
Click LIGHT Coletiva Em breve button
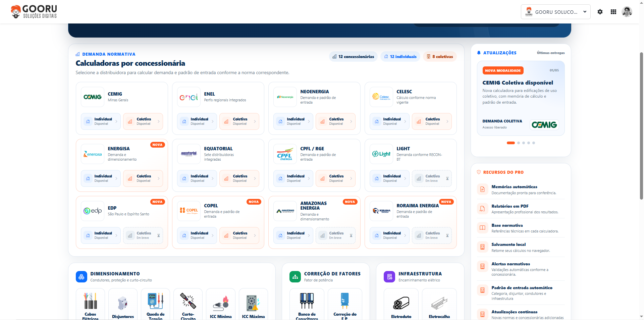click(x=432, y=178)
